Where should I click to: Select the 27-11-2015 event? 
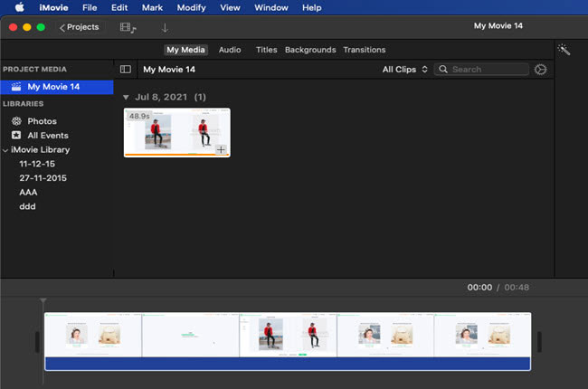point(43,178)
